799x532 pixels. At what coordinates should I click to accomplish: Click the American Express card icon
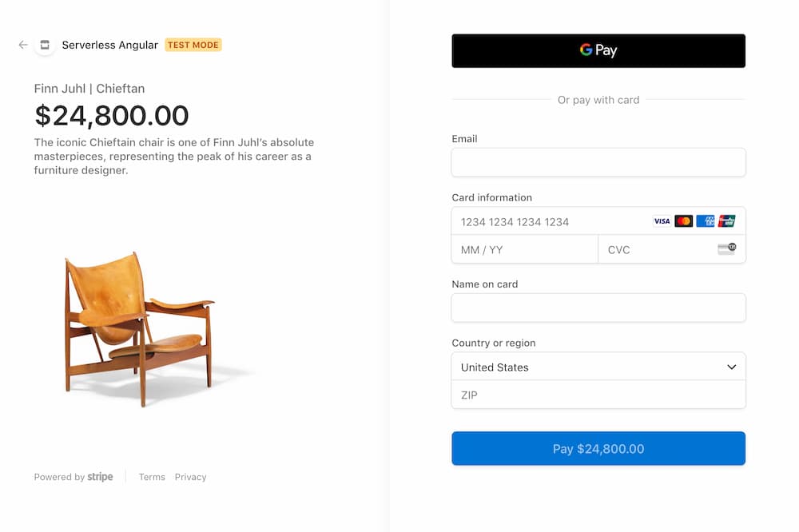[705, 220]
